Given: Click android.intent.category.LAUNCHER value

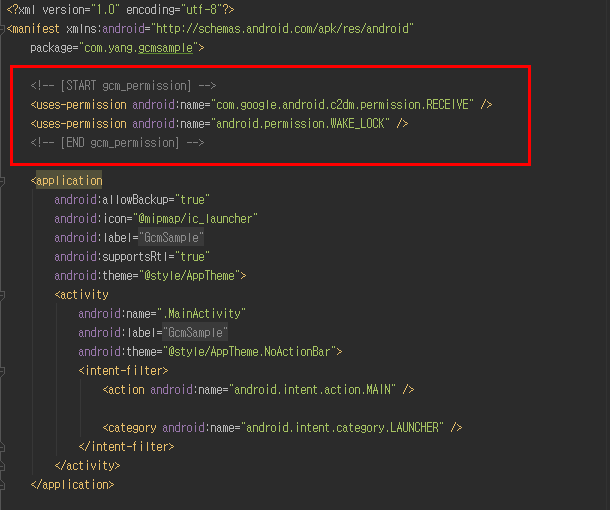Looking at the screenshot, I should 342,428.
